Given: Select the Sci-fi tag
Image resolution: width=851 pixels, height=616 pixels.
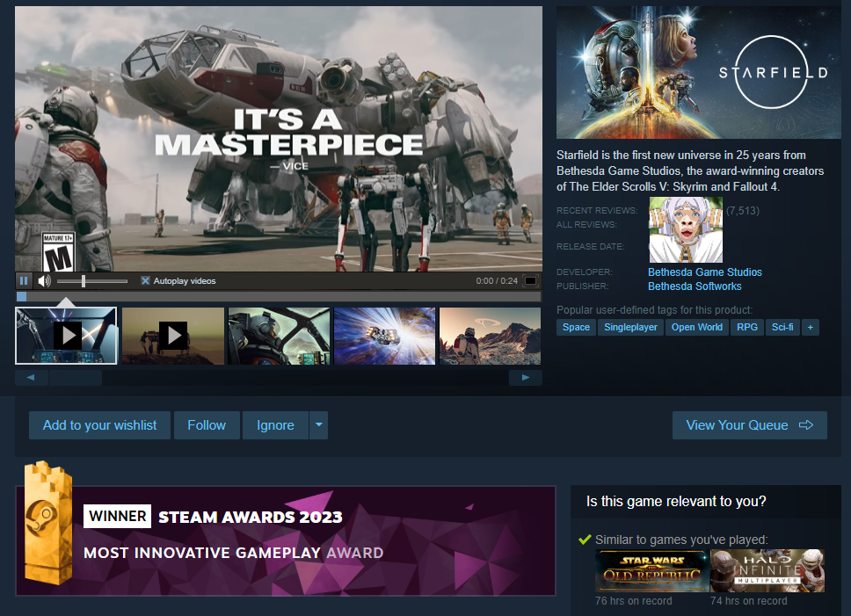Looking at the screenshot, I should (782, 327).
